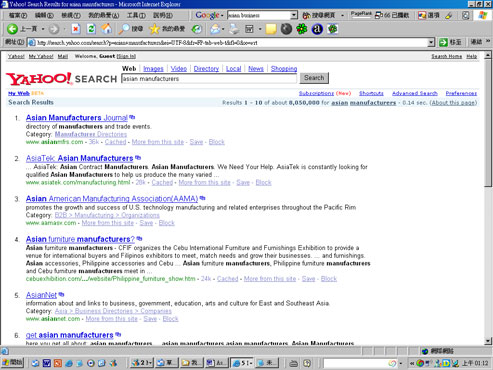Open the AsianNet result link
Image resolution: width=493 pixels, height=370 pixels.
pyautogui.click(x=41, y=295)
